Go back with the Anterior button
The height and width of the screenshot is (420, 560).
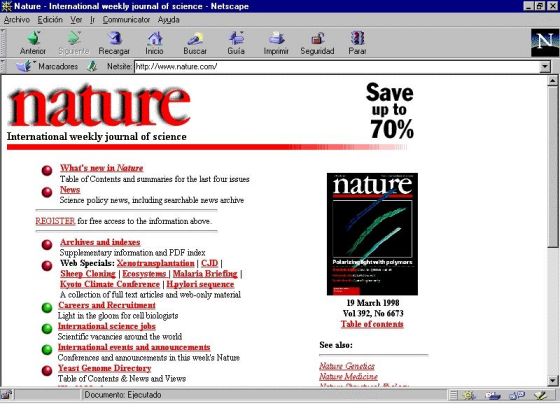click(33, 43)
